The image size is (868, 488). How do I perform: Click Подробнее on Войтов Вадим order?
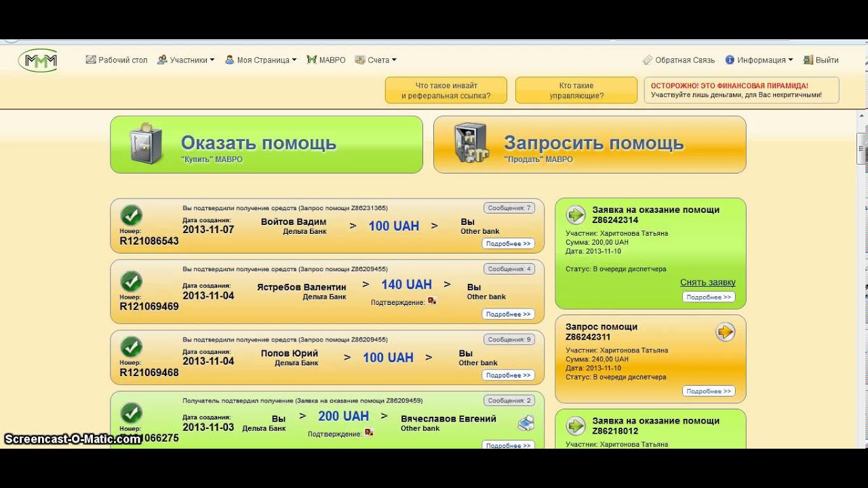pos(509,244)
